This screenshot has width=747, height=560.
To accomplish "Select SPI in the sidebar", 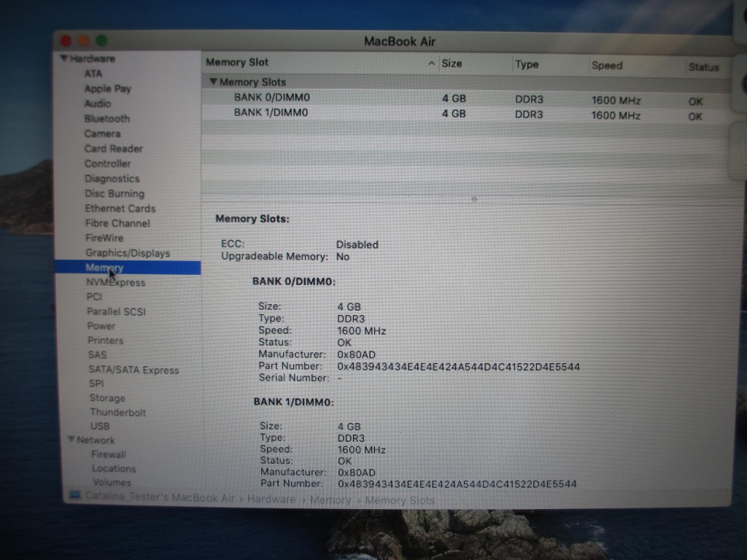I will pyautogui.click(x=96, y=384).
